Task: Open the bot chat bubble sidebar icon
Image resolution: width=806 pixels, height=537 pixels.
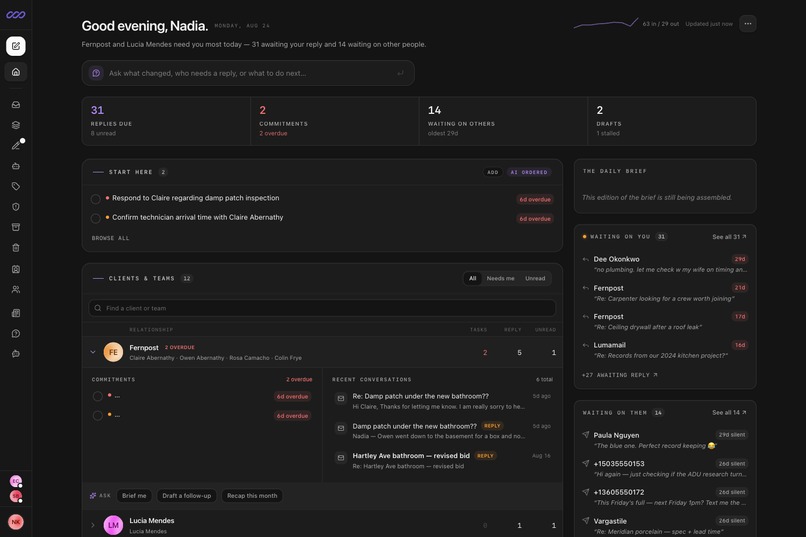Action: coord(16,354)
